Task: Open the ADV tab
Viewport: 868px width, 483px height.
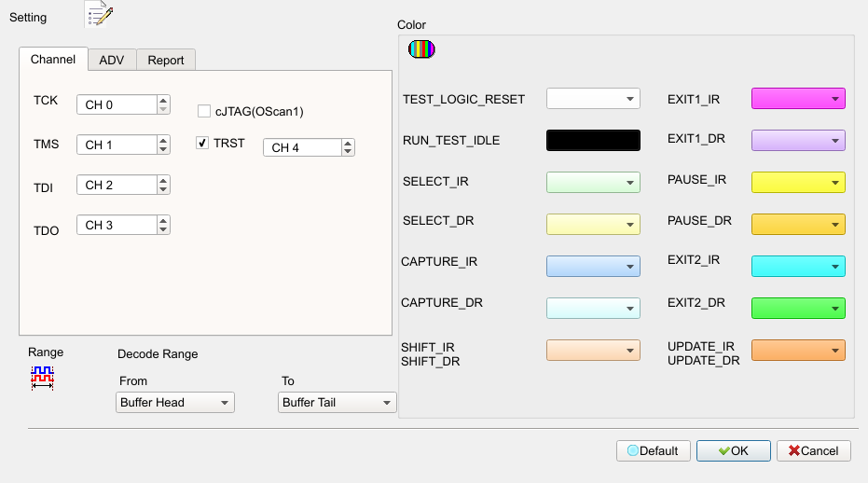Action: [x=112, y=60]
